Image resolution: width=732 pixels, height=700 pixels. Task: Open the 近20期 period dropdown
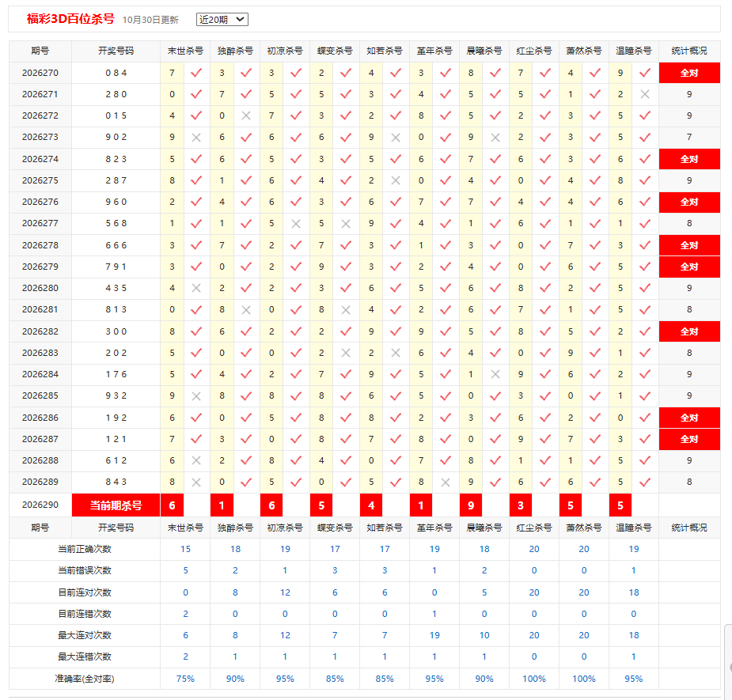point(222,20)
